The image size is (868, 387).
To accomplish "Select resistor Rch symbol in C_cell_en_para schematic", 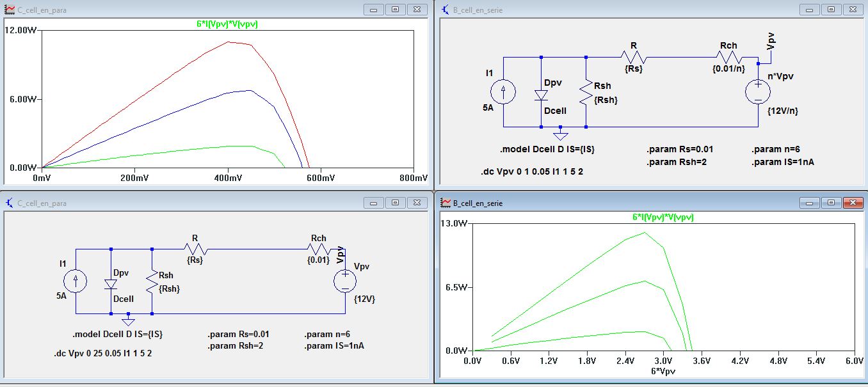I will [x=319, y=249].
